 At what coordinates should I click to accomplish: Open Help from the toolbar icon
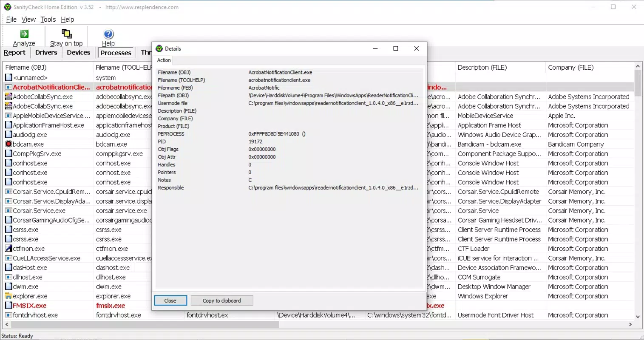[x=108, y=34]
